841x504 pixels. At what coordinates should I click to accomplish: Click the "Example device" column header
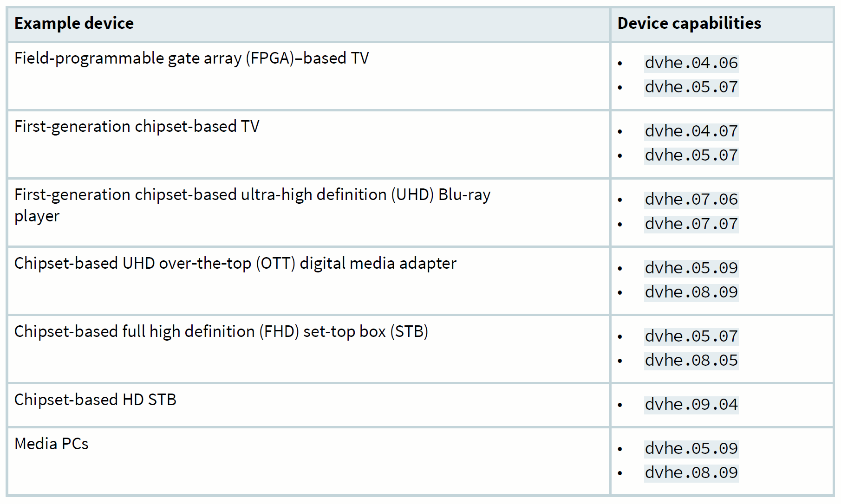[x=74, y=23]
